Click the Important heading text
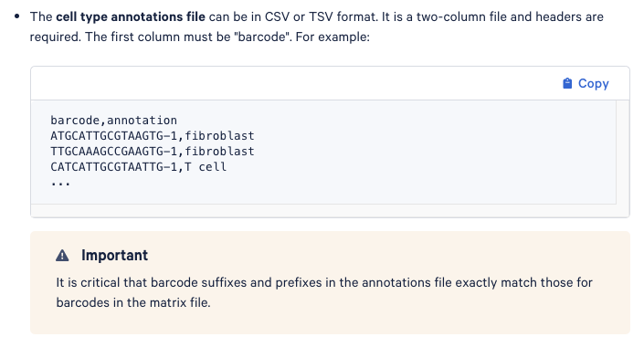The image size is (644, 337). pos(114,256)
